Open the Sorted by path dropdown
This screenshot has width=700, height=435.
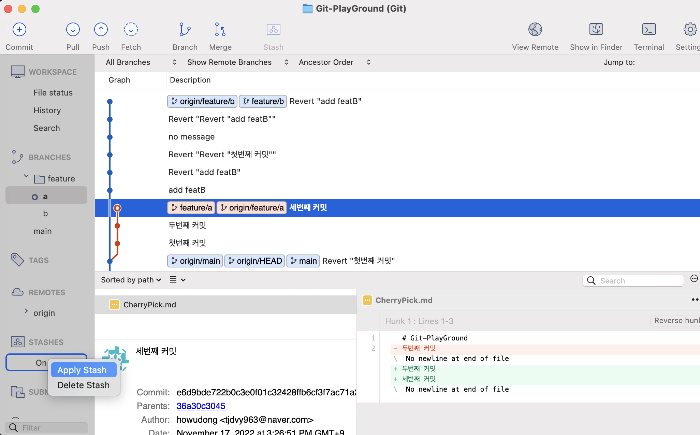(x=131, y=280)
